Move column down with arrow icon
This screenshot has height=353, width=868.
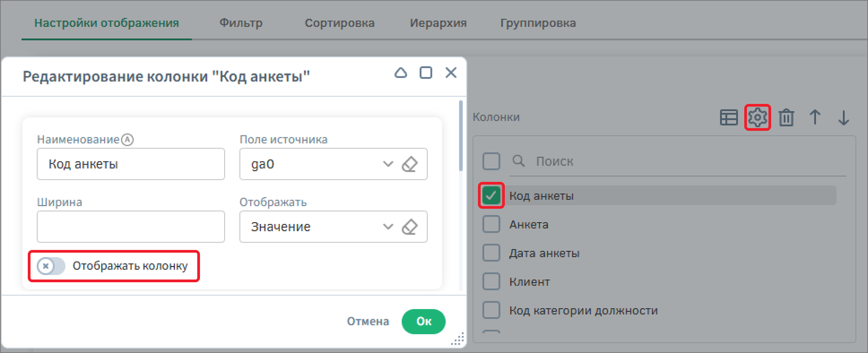tap(843, 117)
